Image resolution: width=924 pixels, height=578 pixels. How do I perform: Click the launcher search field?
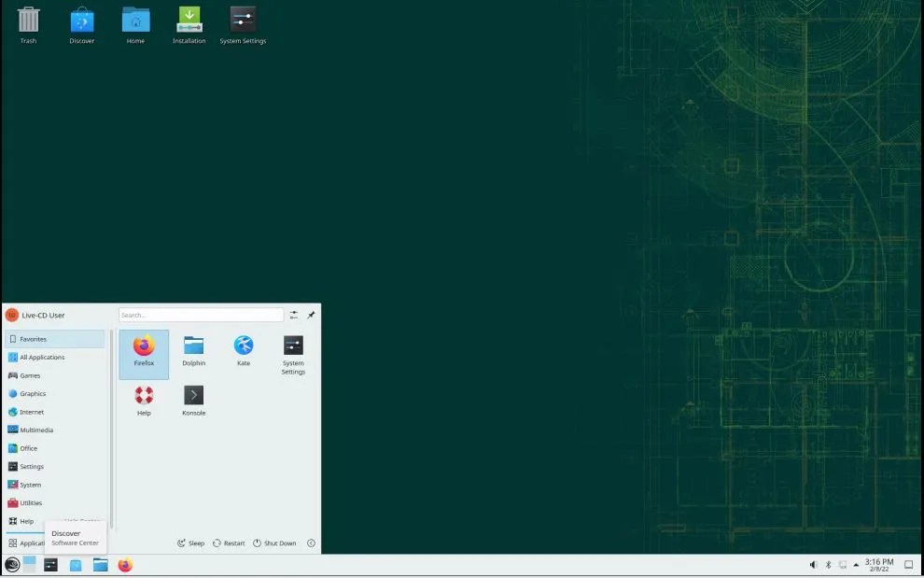(x=201, y=314)
